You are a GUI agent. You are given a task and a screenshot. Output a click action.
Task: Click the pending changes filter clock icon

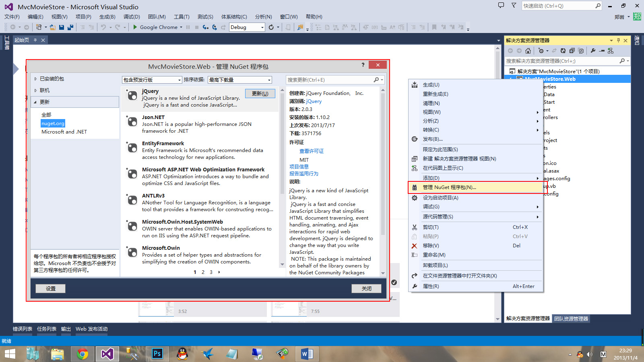pyautogui.click(x=541, y=51)
